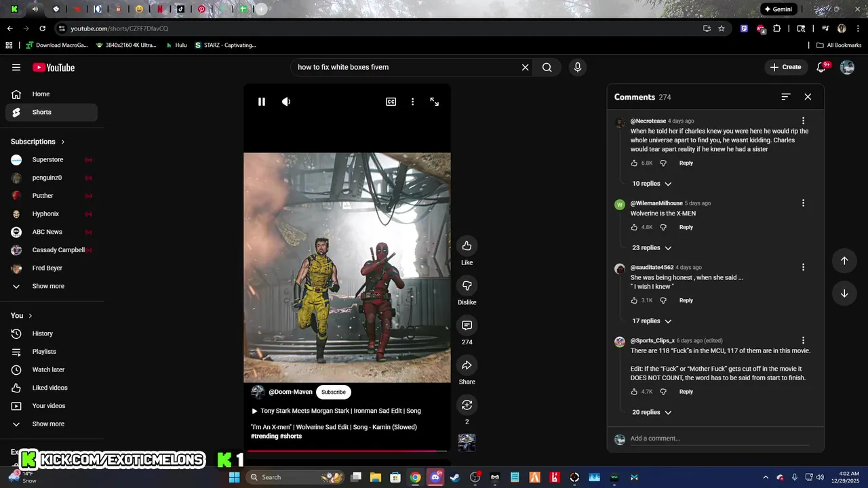
Task: Dislike the short video
Action: [x=467, y=285]
